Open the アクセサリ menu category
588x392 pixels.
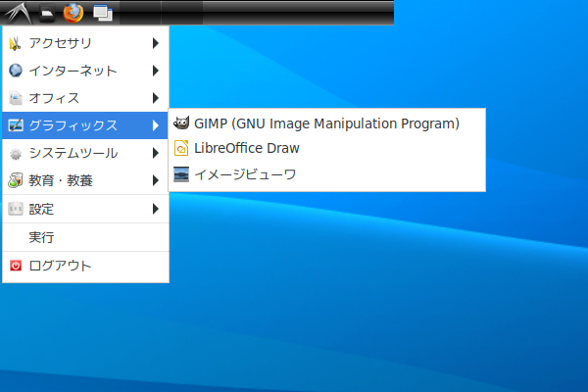[x=85, y=43]
